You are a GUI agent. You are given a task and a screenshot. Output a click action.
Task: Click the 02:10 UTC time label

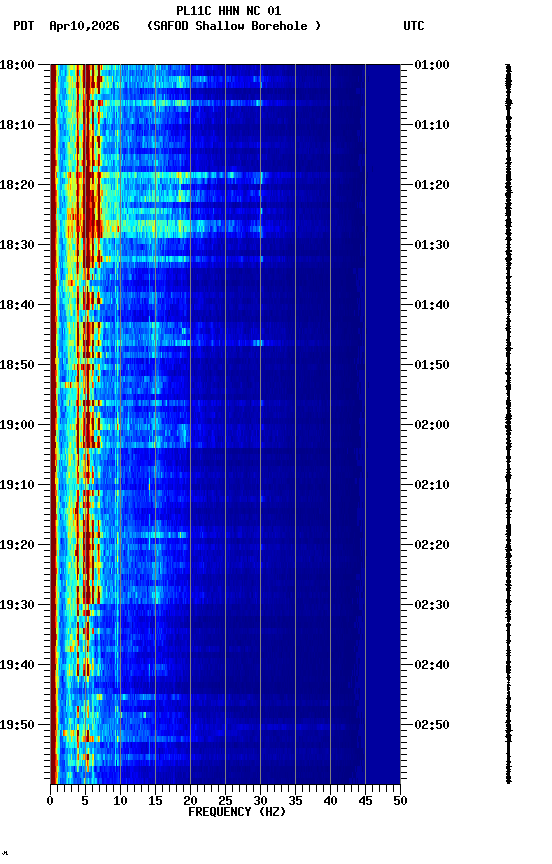click(x=432, y=485)
